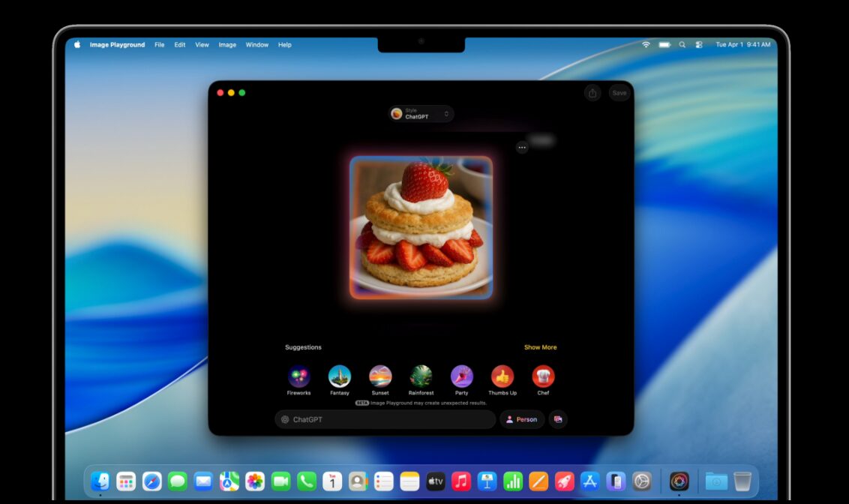Click the Share icon near Save

coord(592,92)
